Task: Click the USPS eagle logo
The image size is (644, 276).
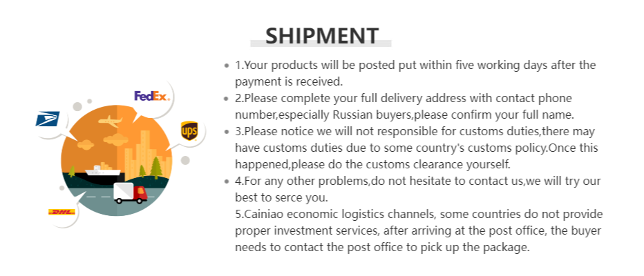Action: pos(48,119)
